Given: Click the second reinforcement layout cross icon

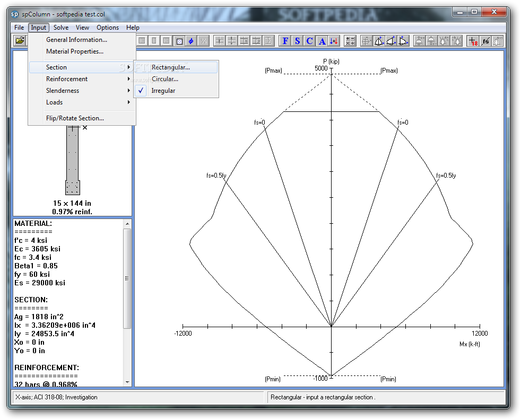Looking at the screenshot, I should click(x=232, y=41).
